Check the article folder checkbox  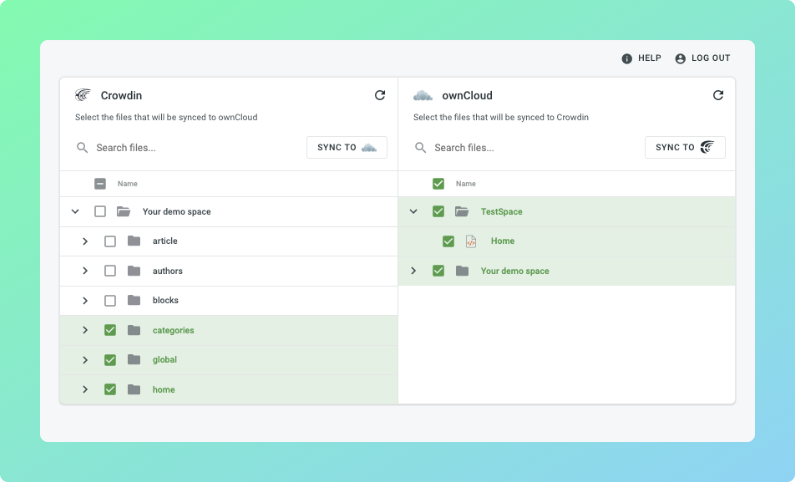[x=110, y=241]
